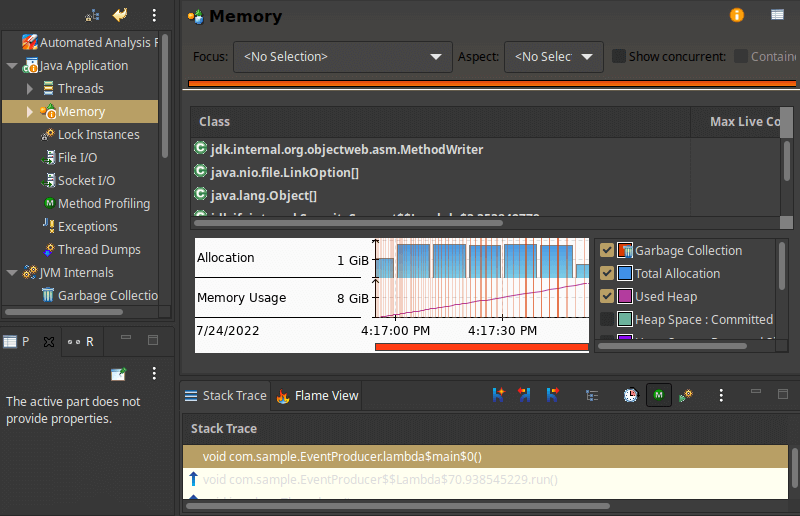Viewport: 800px width, 516px height.
Task: Uncheck the Used Heap chart checkbox
Action: tap(607, 296)
